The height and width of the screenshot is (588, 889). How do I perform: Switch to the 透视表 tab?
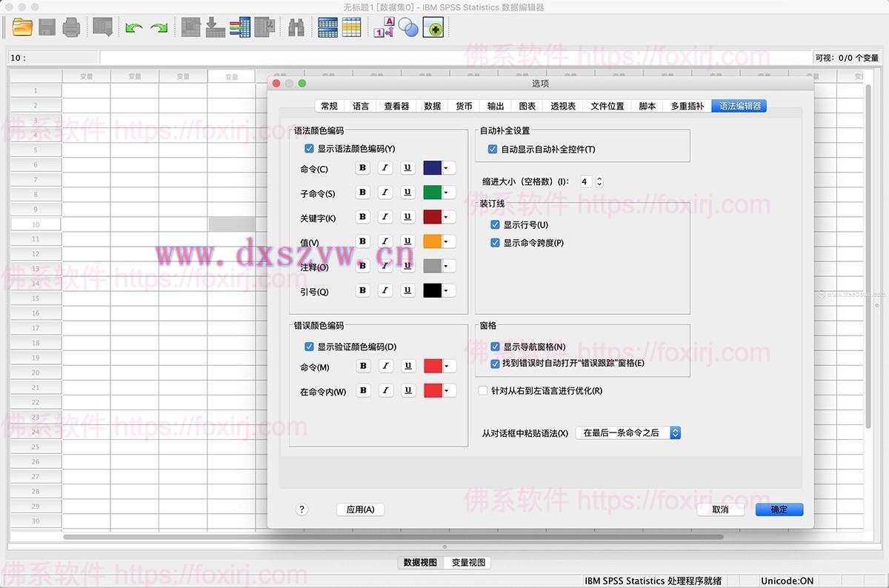(563, 106)
